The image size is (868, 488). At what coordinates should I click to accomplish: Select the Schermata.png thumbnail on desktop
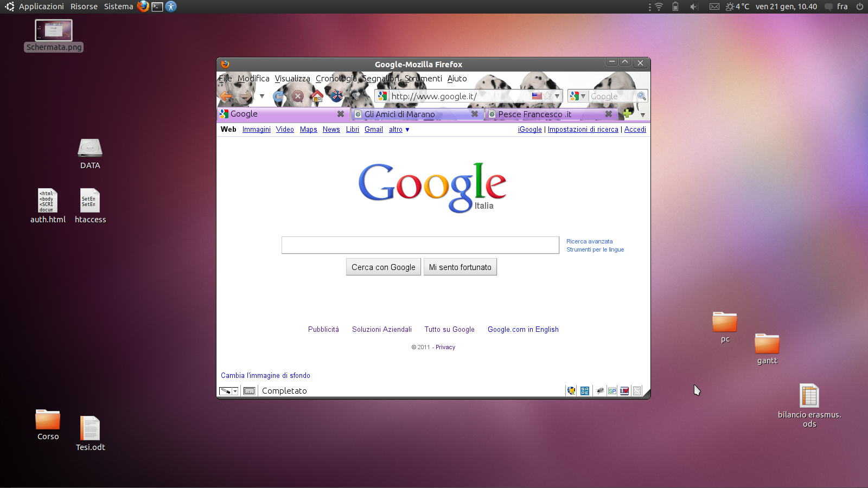54,36
